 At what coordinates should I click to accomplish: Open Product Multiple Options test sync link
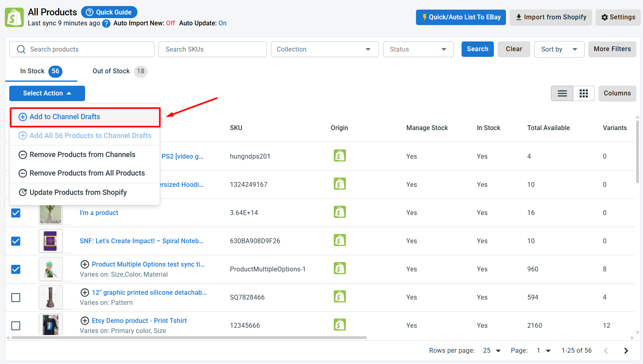pos(148,265)
